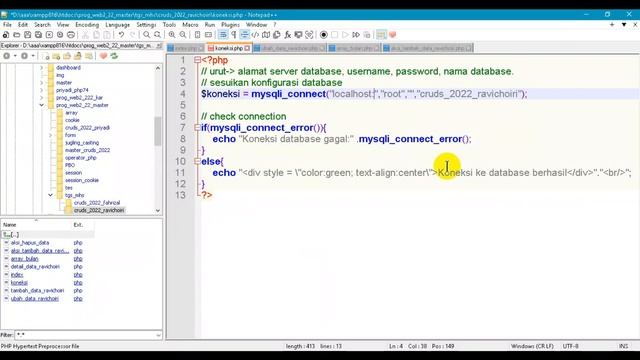This screenshot has height=360, width=640.
Task: Open the Filter dropdown arrow
Action: click(x=158, y=335)
